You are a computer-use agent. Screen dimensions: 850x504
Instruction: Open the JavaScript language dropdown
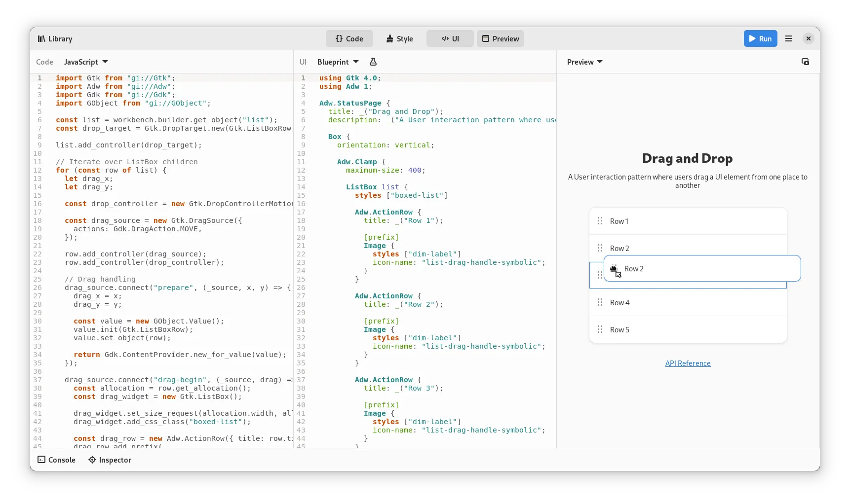(x=86, y=62)
